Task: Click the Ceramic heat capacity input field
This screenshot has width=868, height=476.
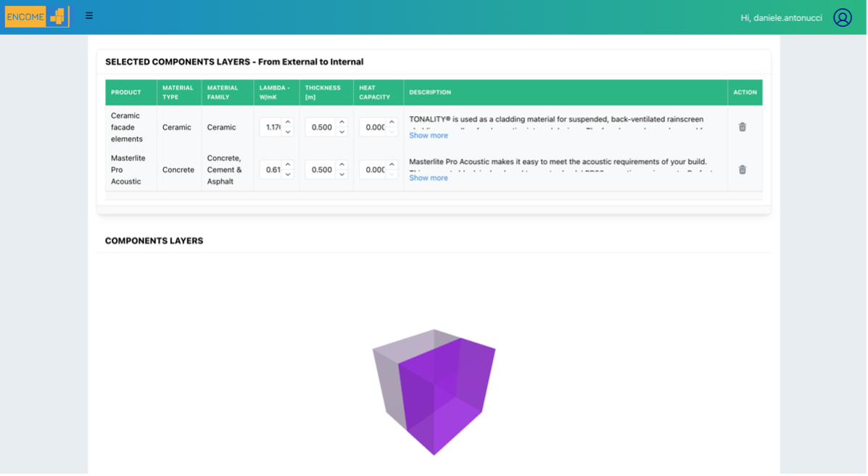Action: point(374,128)
